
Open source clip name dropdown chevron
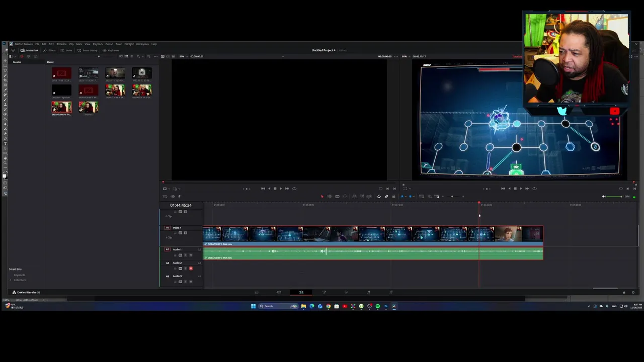(283, 56)
